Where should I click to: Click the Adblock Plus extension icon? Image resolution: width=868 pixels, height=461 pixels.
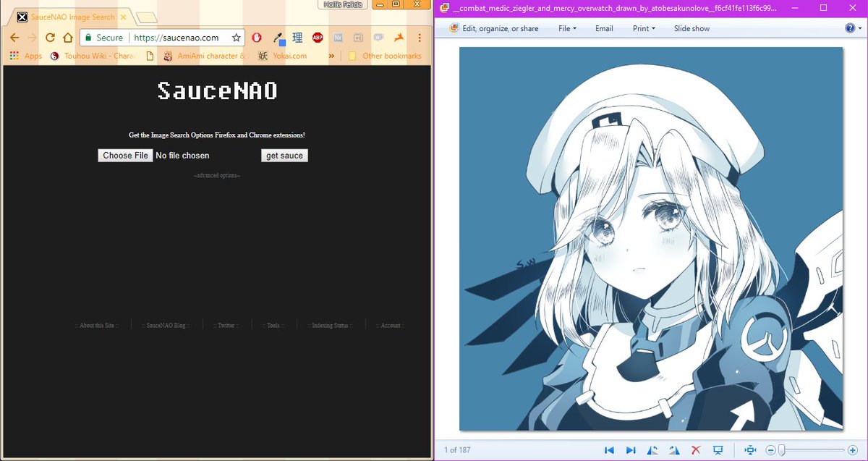coord(317,37)
